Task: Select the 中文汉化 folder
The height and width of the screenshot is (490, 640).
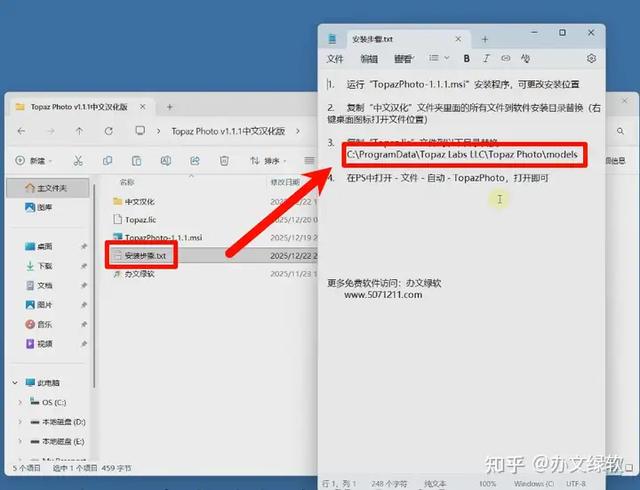Action: 134,202
